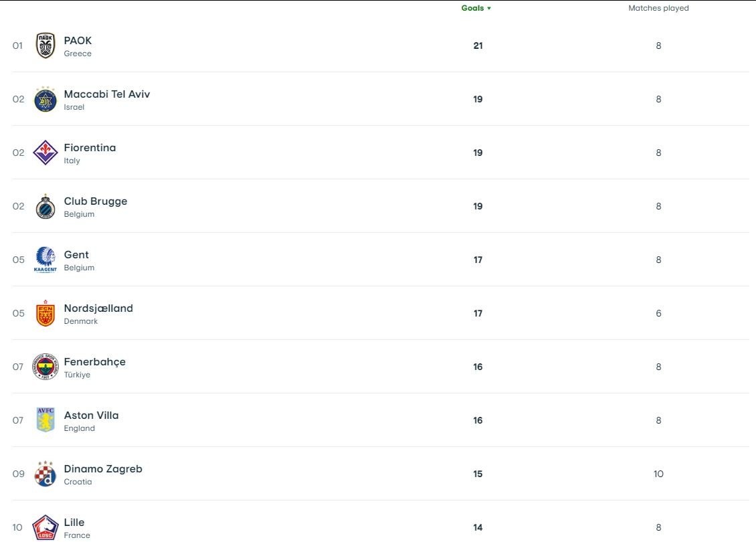Go to Maccabi Tel Aviv team page
This screenshot has width=756, height=542.
[x=107, y=94]
